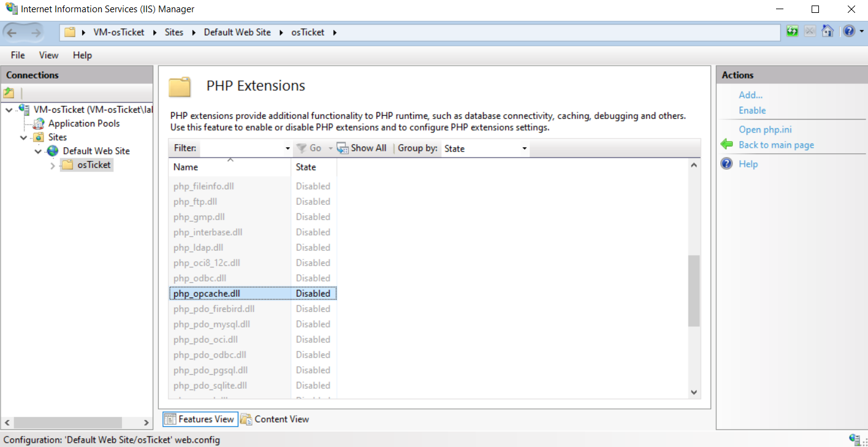Select php_odbc.dll row
The height and width of the screenshot is (447, 868).
[x=253, y=278]
